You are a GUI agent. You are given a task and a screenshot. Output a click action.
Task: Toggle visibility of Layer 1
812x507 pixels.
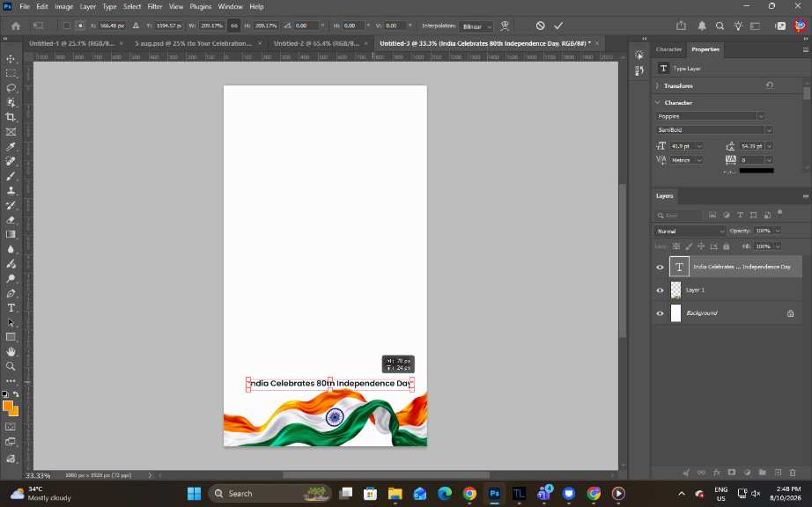click(x=660, y=290)
